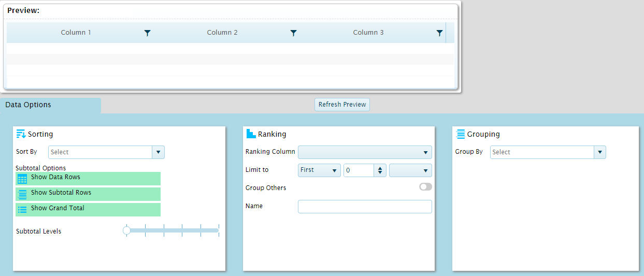Toggle the Group Others switch
Viewport: 644px width, 276px height.
coord(425,187)
